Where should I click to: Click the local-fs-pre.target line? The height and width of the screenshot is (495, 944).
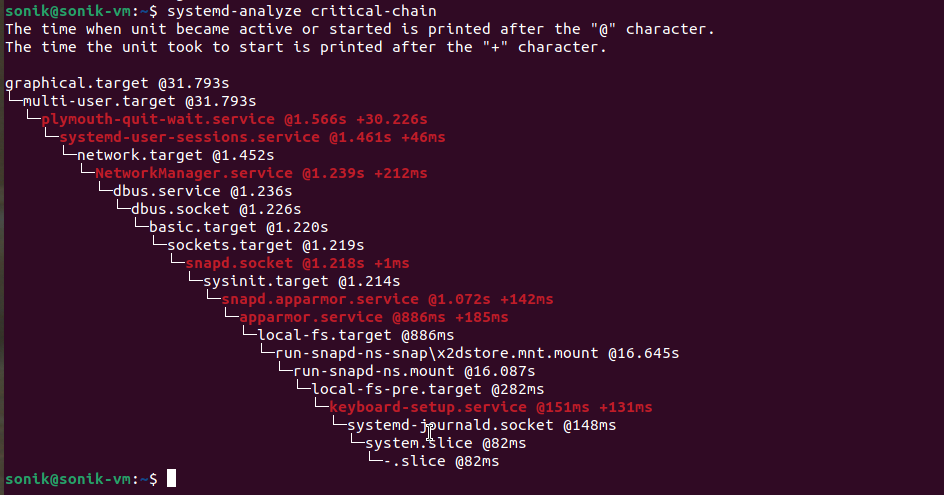coord(427,389)
